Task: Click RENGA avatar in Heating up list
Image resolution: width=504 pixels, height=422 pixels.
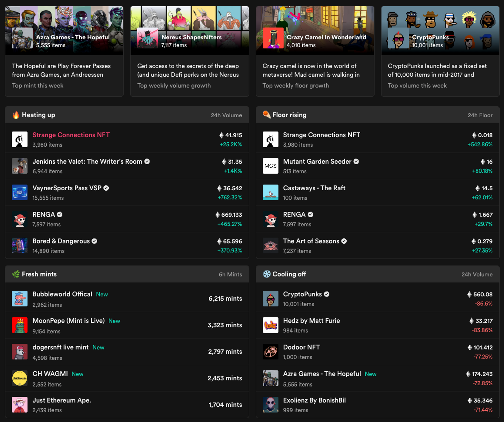Action: click(x=20, y=219)
